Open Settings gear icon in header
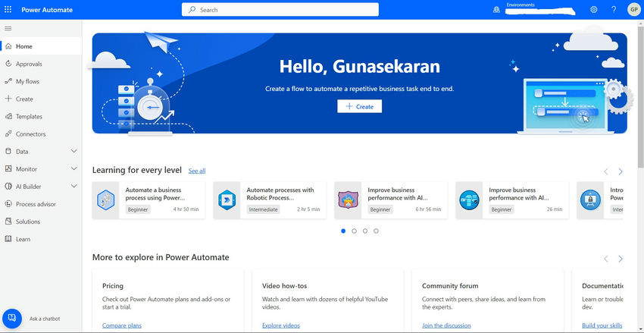The width and height of the screenshot is (644, 333). (x=594, y=9)
